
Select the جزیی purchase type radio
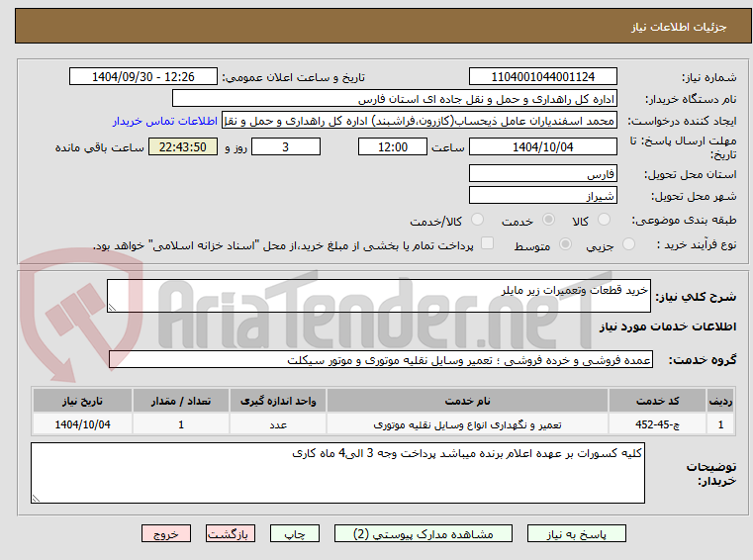coord(628,244)
